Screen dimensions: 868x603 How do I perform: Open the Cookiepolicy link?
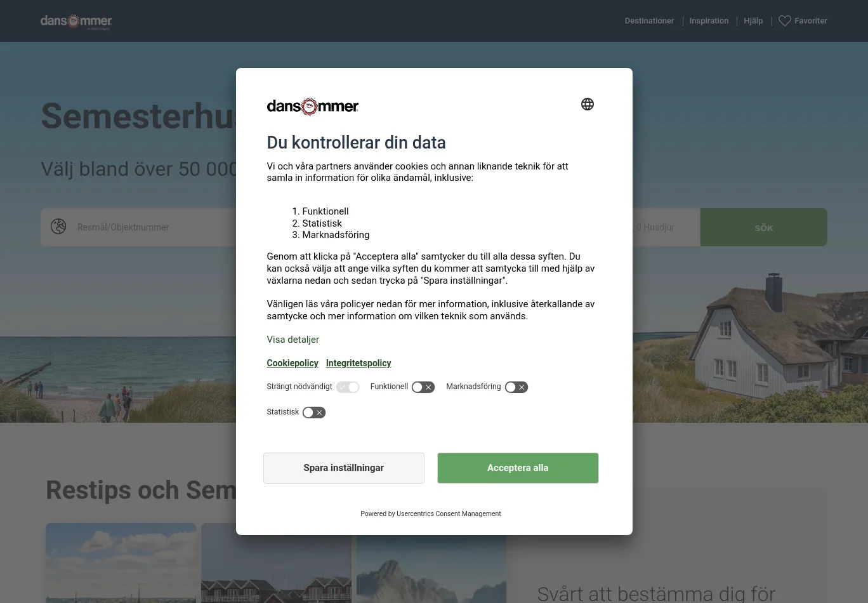point(292,363)
